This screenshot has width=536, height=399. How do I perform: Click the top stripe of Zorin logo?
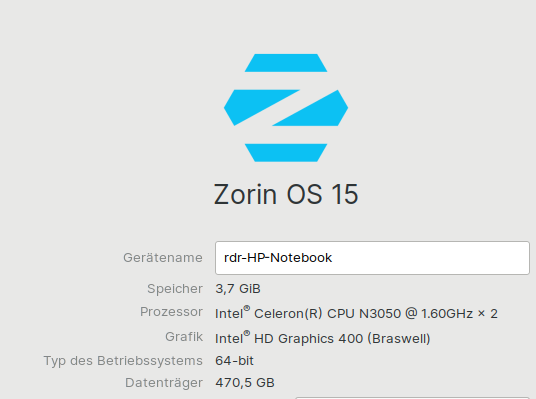286,63
